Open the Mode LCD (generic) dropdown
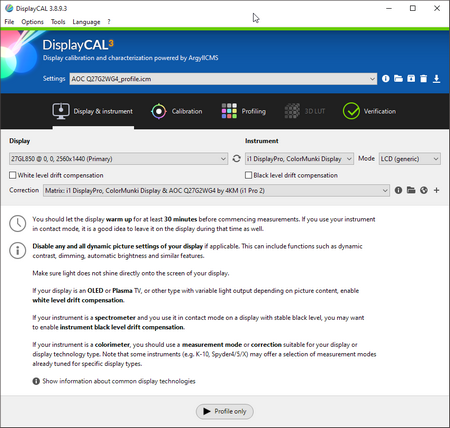450x428 pixels. [x=410, y=159]
